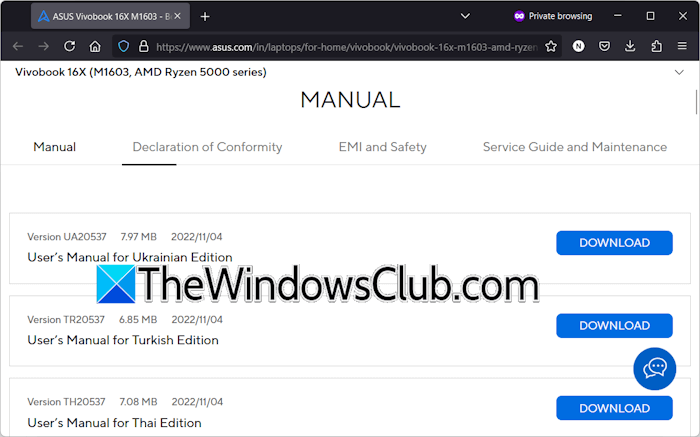This screenshot has width=700, height=437.
Task: Download the Ukrainian Edition user manual
Action: pyautogui.click(x=614, y=243)
